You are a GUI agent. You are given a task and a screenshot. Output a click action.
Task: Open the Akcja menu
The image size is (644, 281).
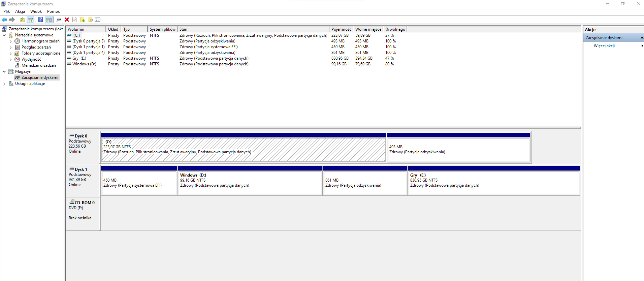pos(20,11)
